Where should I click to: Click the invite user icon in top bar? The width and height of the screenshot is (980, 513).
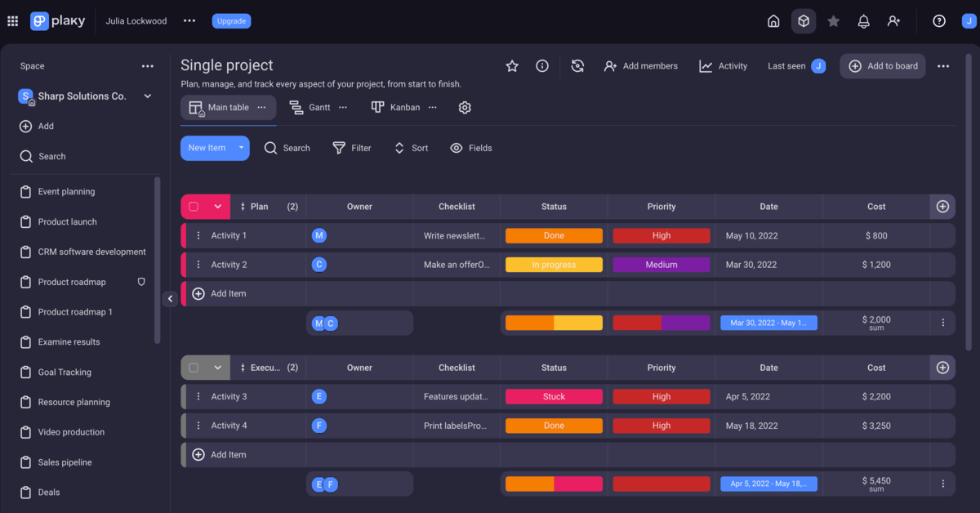pos(893,21)
